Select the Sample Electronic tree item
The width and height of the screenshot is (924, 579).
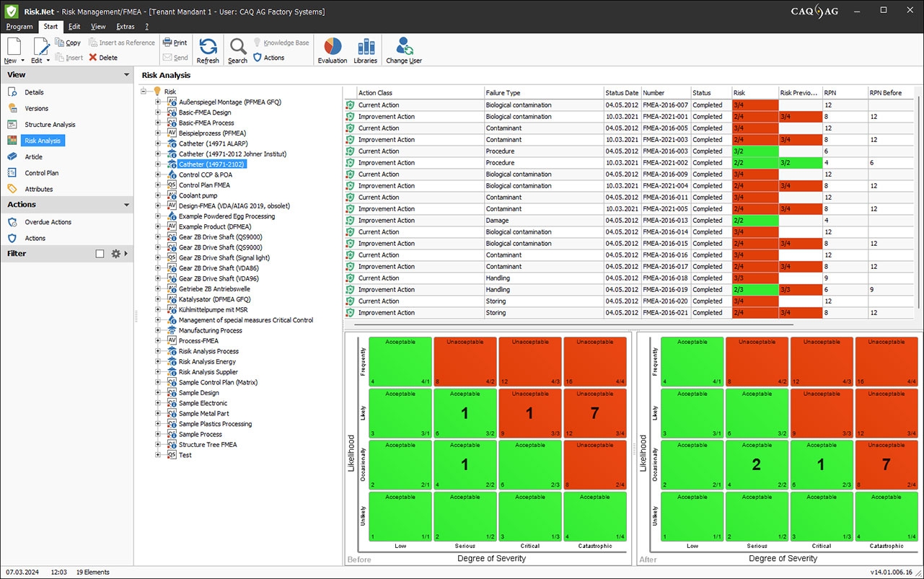[x=203, y=403]
